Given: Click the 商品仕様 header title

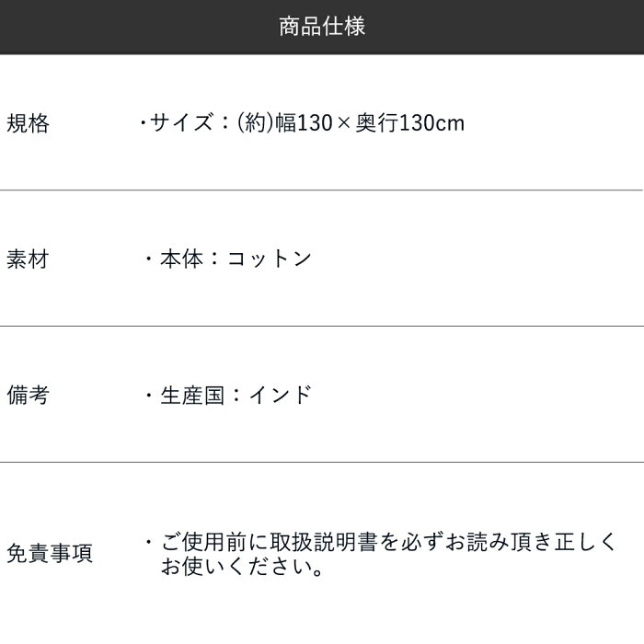Looking at the screenshot, I should 322,27.
